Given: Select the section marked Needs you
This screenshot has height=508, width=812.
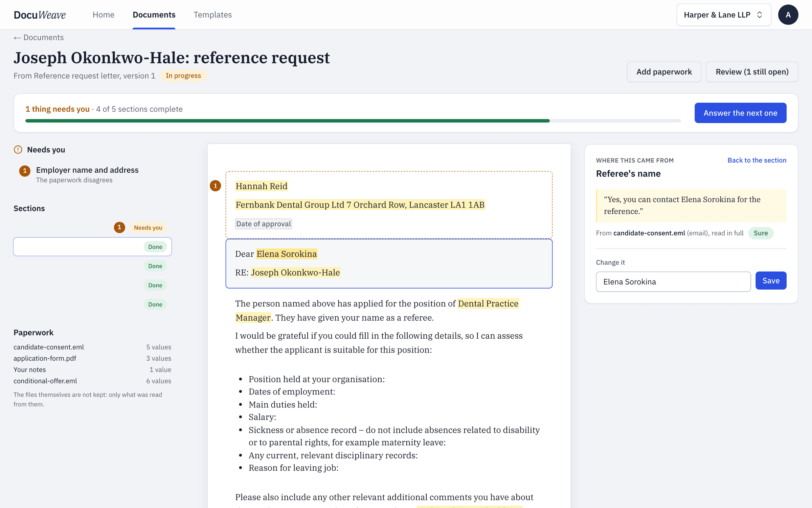Looking at the screenshot, I should point(92,228).
